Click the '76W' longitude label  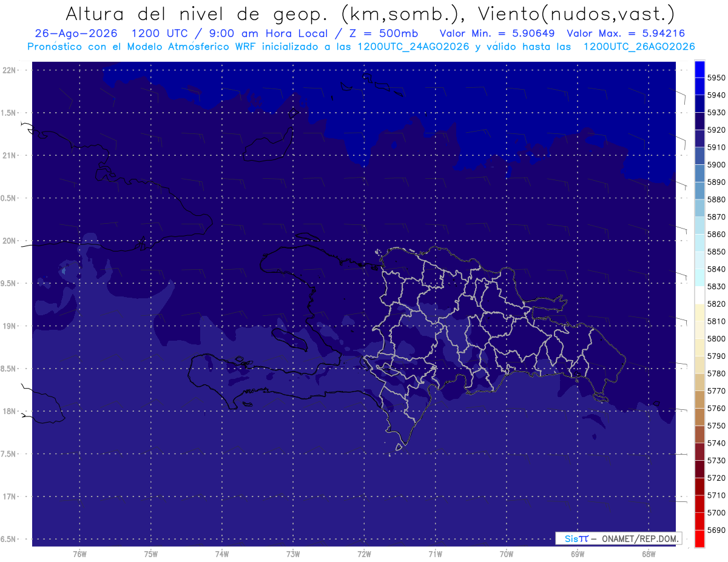pos(79,554)
